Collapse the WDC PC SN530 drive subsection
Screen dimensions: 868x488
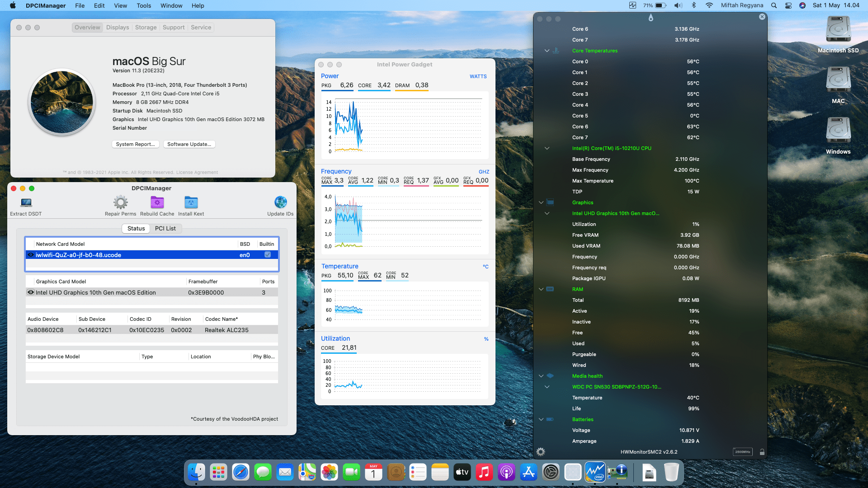tap(547, 387)
